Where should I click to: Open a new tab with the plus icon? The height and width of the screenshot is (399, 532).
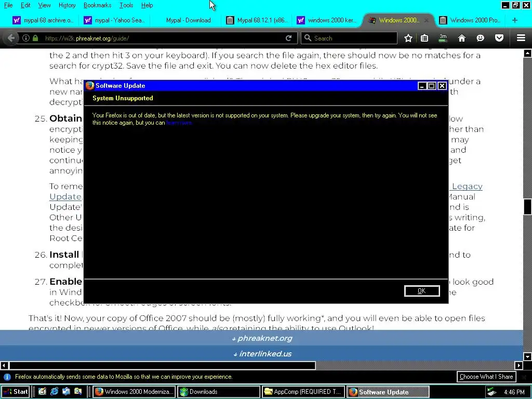[x=515, y=20]
